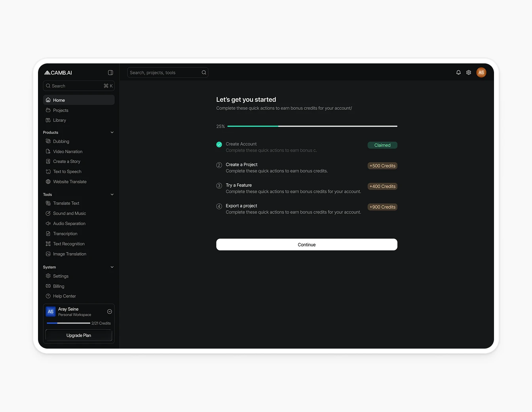Open the Library section
This screenshot has width=532, height=412.
(x=59, y=120)
